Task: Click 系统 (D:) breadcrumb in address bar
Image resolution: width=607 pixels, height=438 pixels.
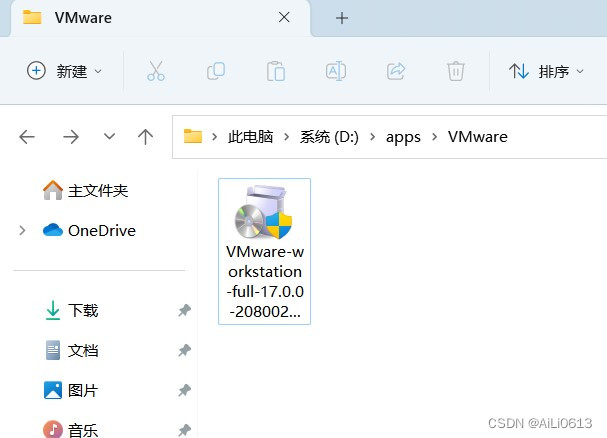Action: pyautogui.click(x=329, y=137)
